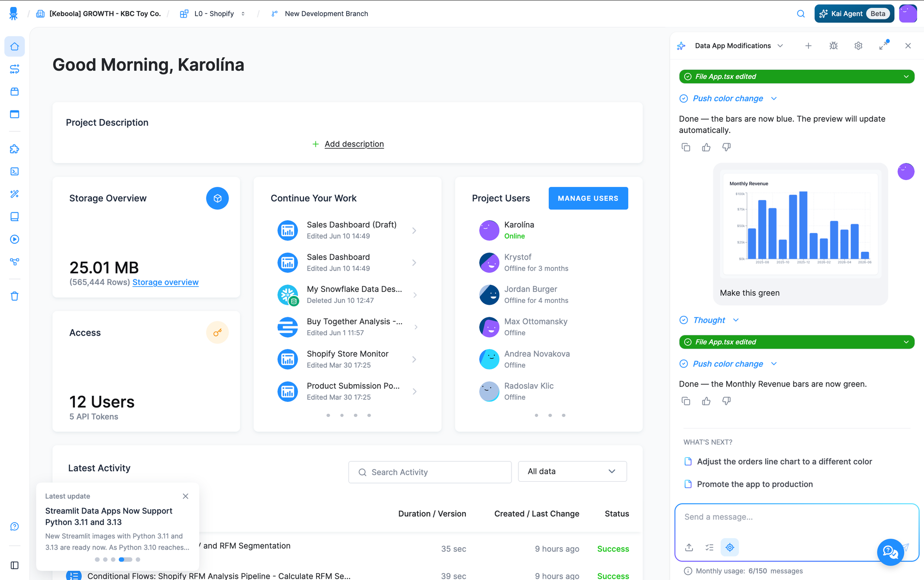Open Product Submission Po... item
This screenshot has width=924, height=580.
(x=347, y=391)
